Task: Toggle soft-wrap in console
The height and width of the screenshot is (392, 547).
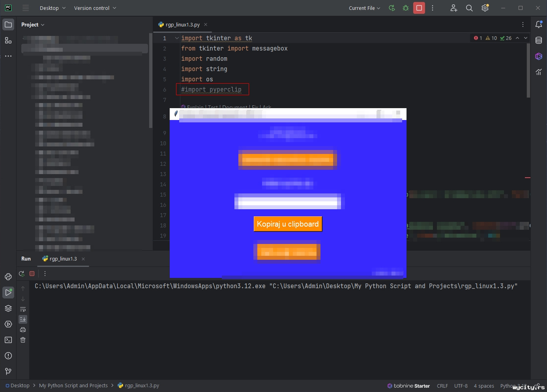Action: coord(23,309)
